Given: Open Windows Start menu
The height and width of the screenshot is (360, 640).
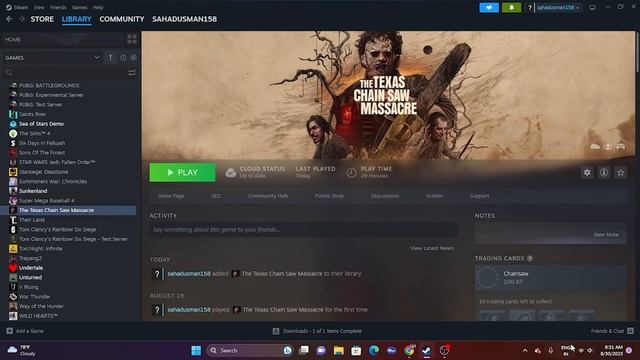Looking at the screenshot, I should click(x=196, y=351).
